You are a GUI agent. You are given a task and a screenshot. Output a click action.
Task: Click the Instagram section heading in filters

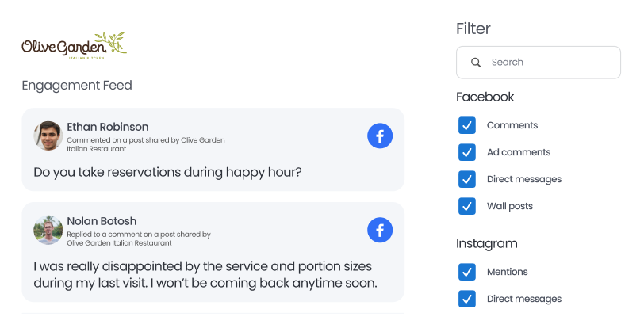click(x=486, y=243)
